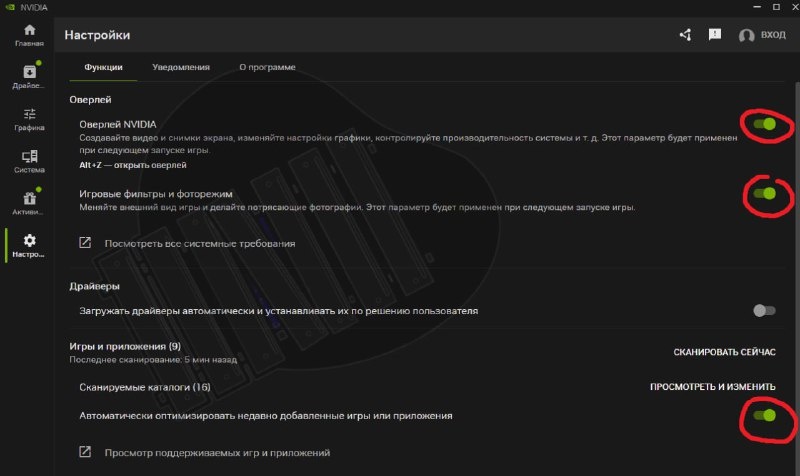
Task: Click the Настройки page title
Action: coord(97,35)
